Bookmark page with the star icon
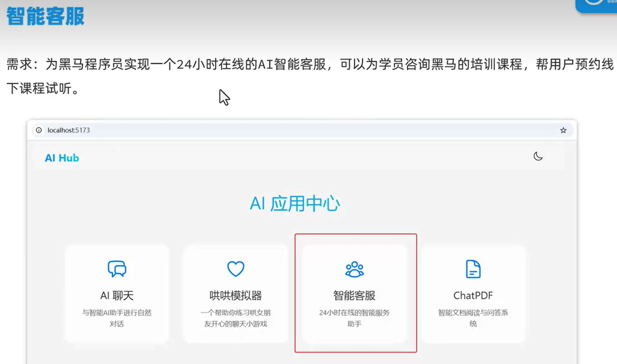This screenshot has width=617, height=364. click(563, 130)
